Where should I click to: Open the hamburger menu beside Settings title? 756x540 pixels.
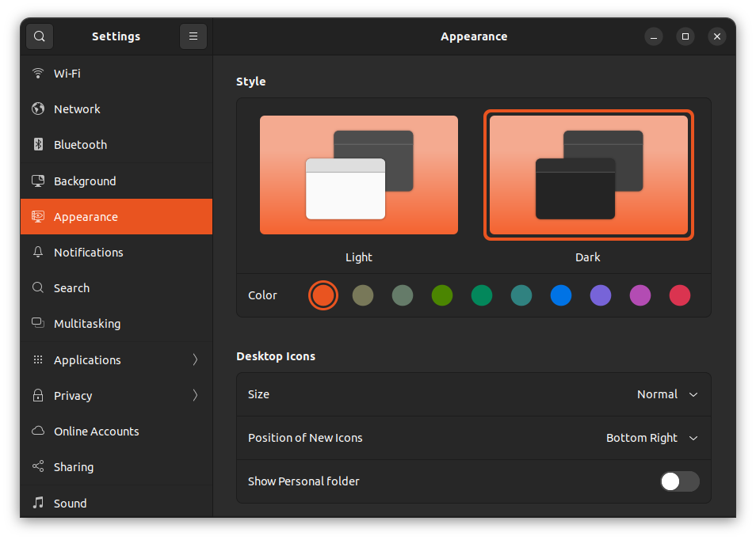[193, 36]
